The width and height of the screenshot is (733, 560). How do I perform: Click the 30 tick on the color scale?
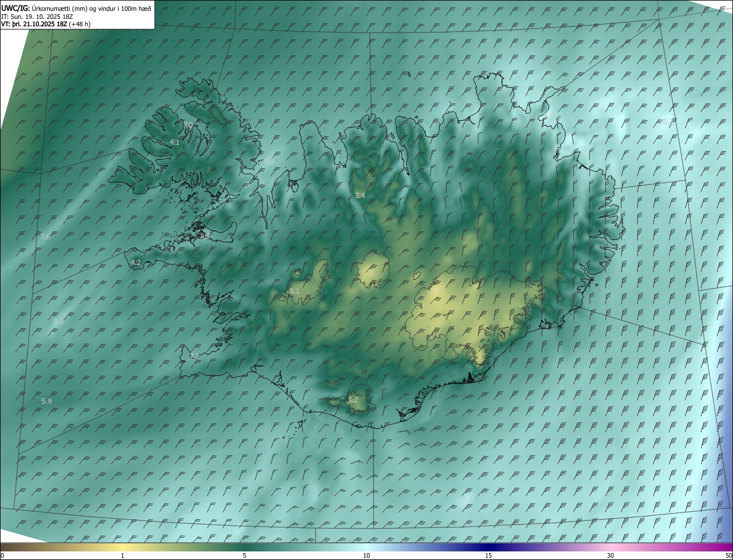(x=610, y=555)
